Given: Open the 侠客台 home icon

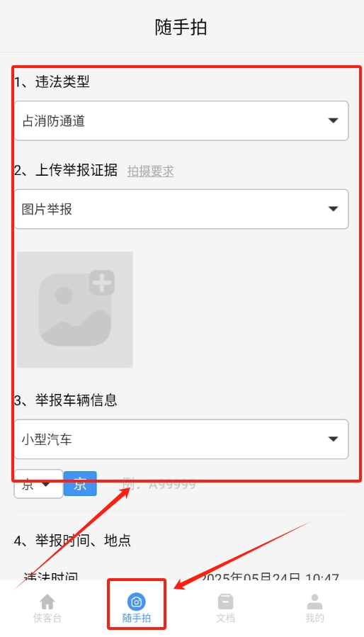Looking at the screenshot, I should point(47,602).
